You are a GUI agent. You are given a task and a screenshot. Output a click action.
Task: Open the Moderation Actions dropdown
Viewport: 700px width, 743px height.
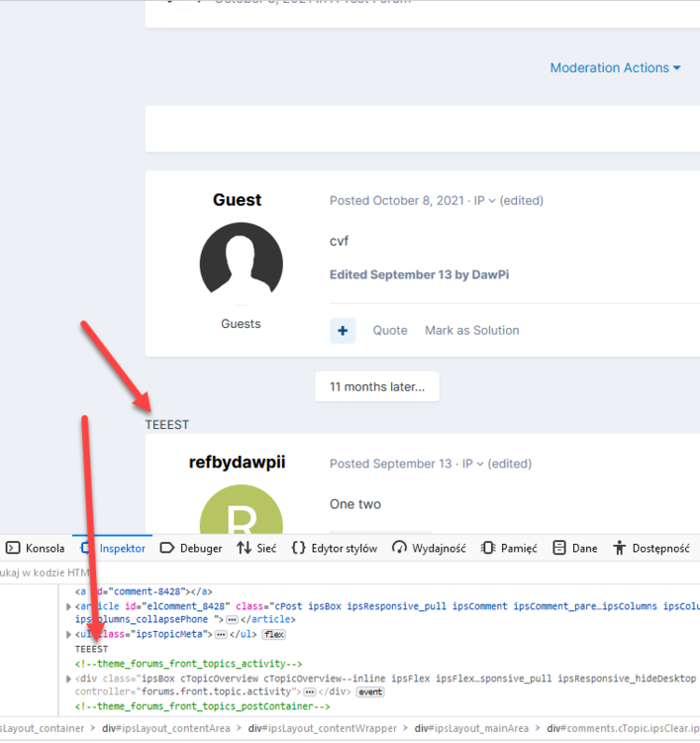pyautogui.click(x=615, y=67)
